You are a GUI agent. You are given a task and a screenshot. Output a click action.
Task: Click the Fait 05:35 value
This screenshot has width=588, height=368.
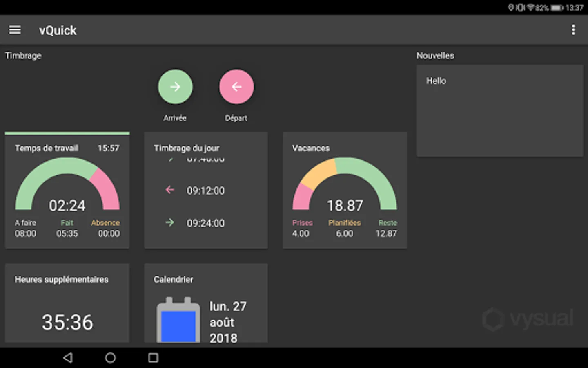pyautogui.click(x=67, y=233)
